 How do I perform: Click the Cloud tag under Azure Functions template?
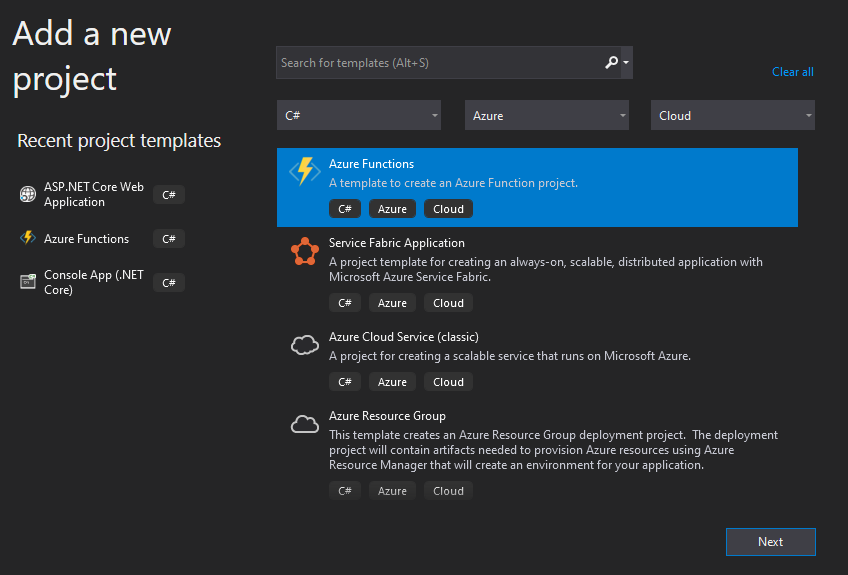tap(448, 209)
